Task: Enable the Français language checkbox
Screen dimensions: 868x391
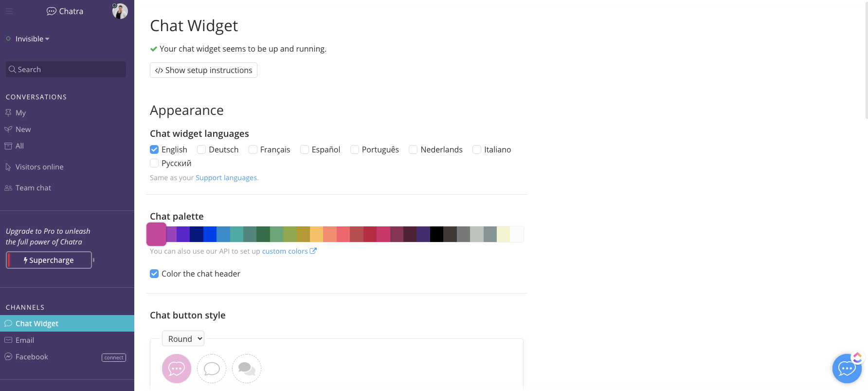Action: point(253,149)
